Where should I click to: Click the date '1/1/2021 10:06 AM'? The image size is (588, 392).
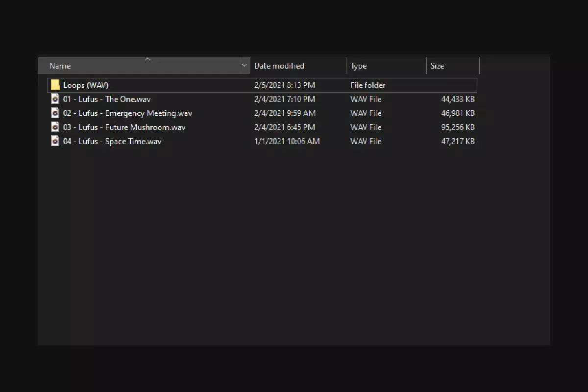[x=287, y=141]
